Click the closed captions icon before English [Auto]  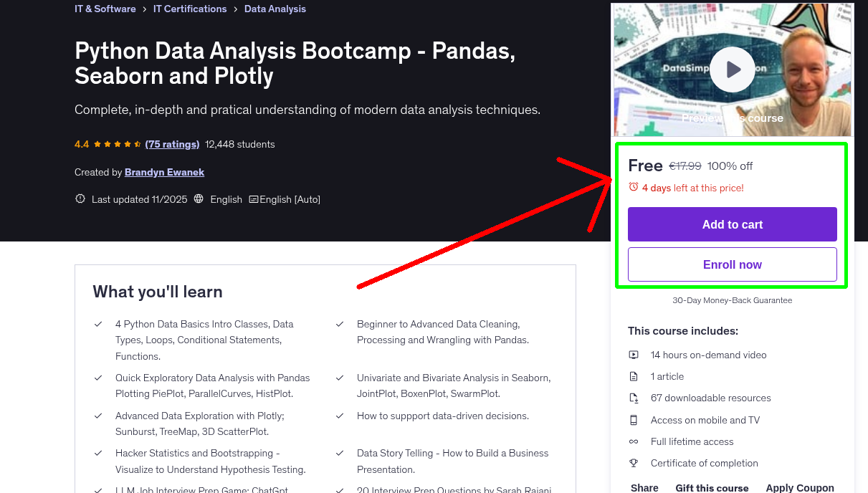pyautogui.click(x=255, y=198)
